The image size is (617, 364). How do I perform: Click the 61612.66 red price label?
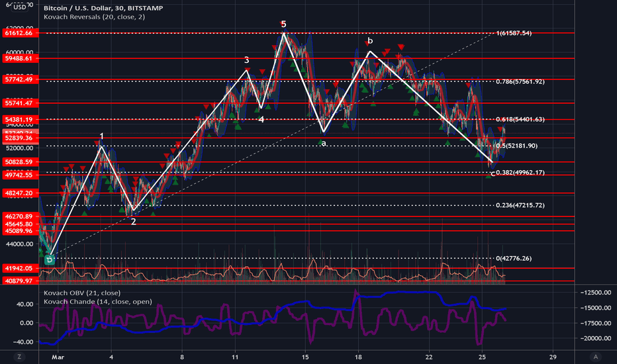point(21,33)
